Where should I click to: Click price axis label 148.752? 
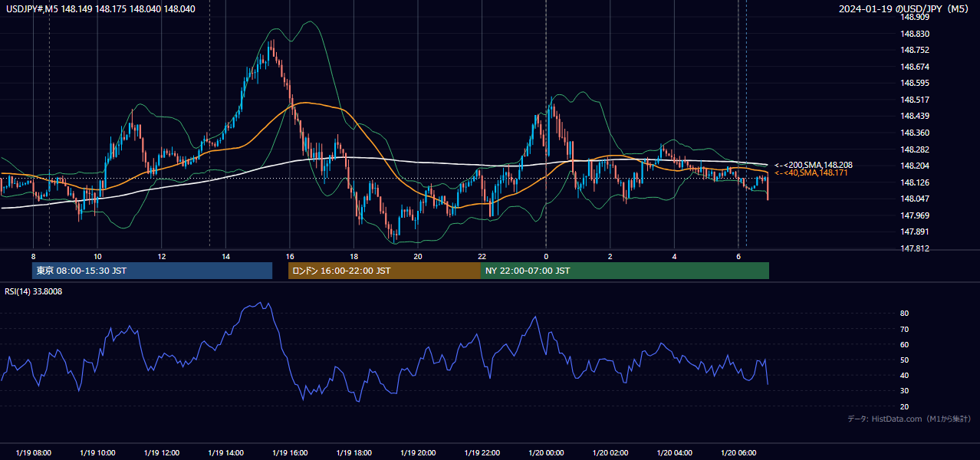(x=916, y=50)
